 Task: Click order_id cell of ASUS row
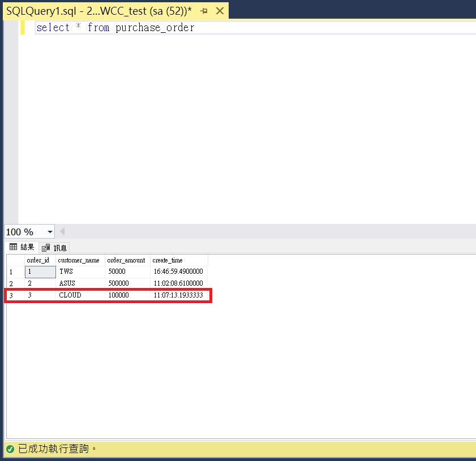coord(40,283)
